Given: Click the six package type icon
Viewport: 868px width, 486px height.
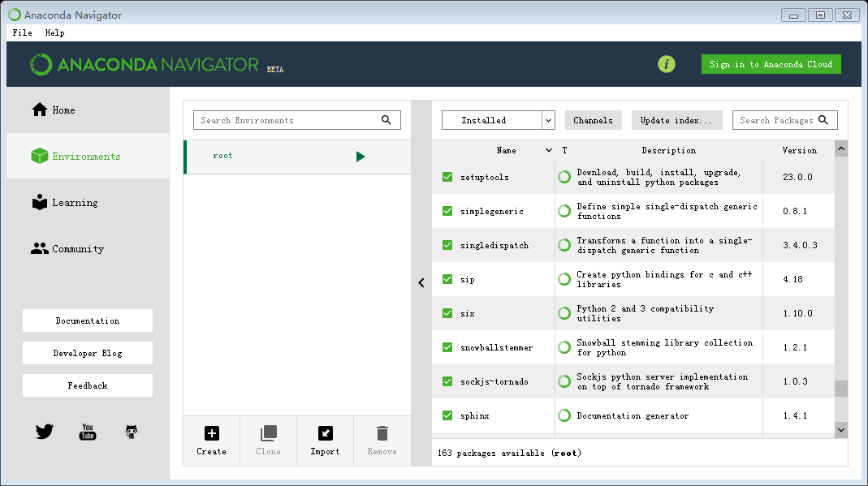Looking at the screenshot, I should pyautogui.click(x=564, y=313).
